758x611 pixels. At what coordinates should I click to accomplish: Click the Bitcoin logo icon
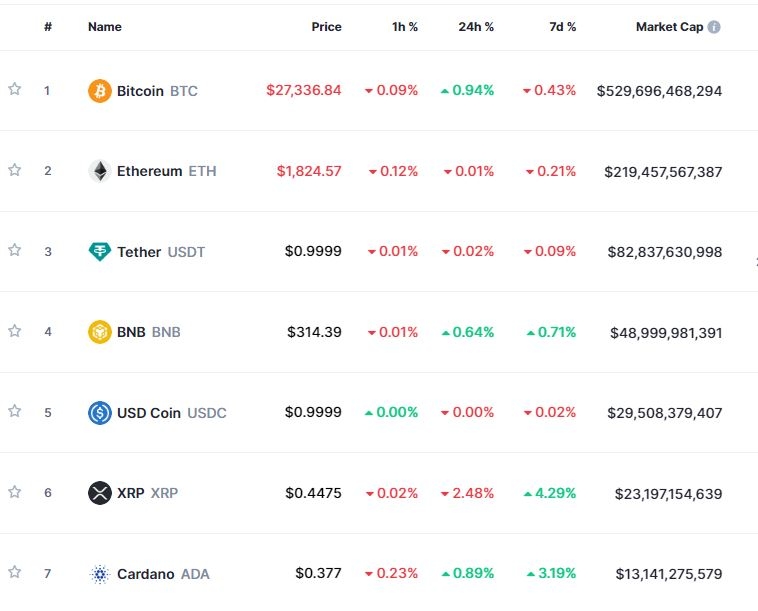click(x=100, y=91)
